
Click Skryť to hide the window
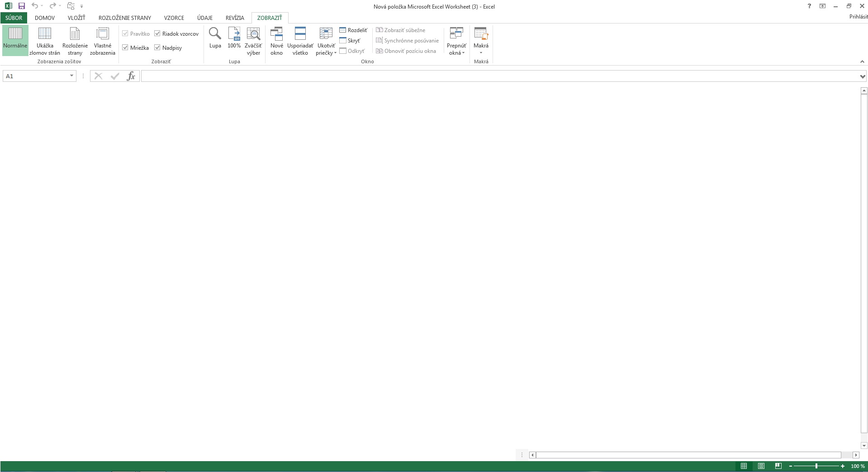coord(350,41)
